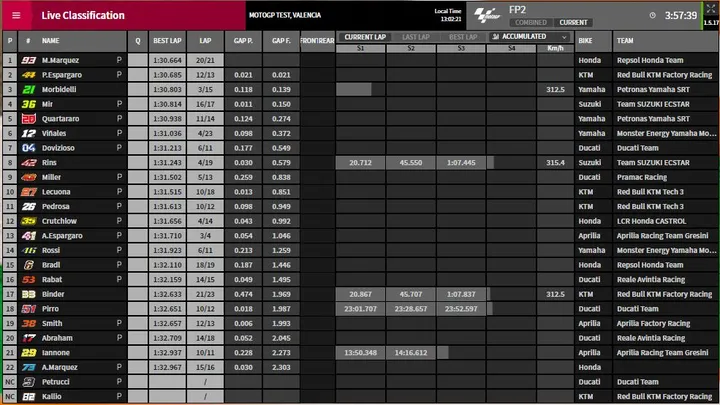This screenshot has height=405, width=720.
Task: Click rider number 6 badge for Bradl
Action: pos(28,265)
